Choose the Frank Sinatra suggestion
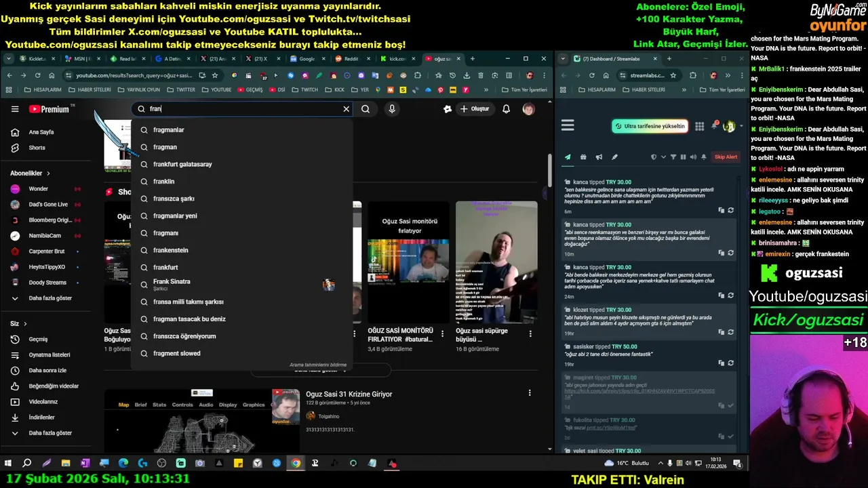Image resolution: width=868 pixels, height=488 pixels. 242,285
